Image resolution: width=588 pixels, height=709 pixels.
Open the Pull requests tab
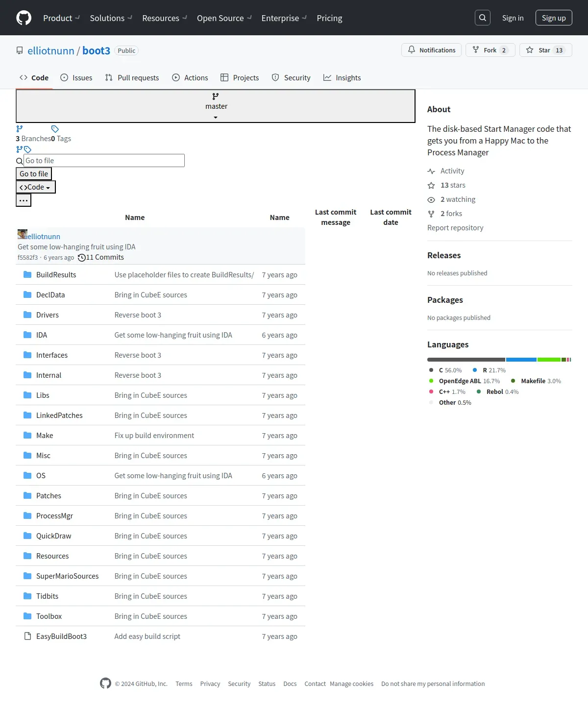[132, 77]
